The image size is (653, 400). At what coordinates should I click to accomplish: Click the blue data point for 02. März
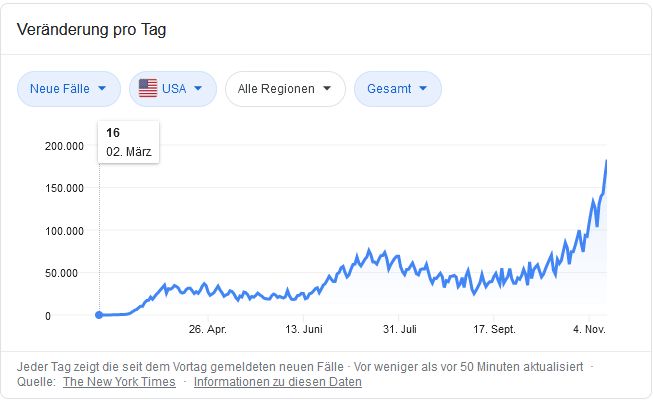pos(99,315)
